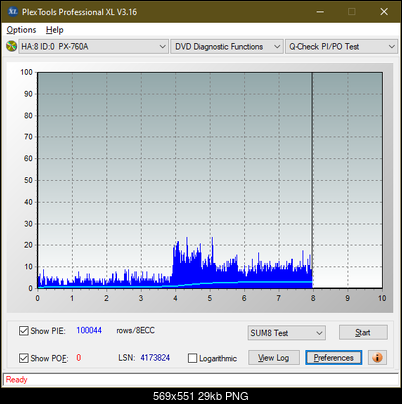402x404 pixels.
Task: Toggle the Show PIE checkbox
Action: 24,331
